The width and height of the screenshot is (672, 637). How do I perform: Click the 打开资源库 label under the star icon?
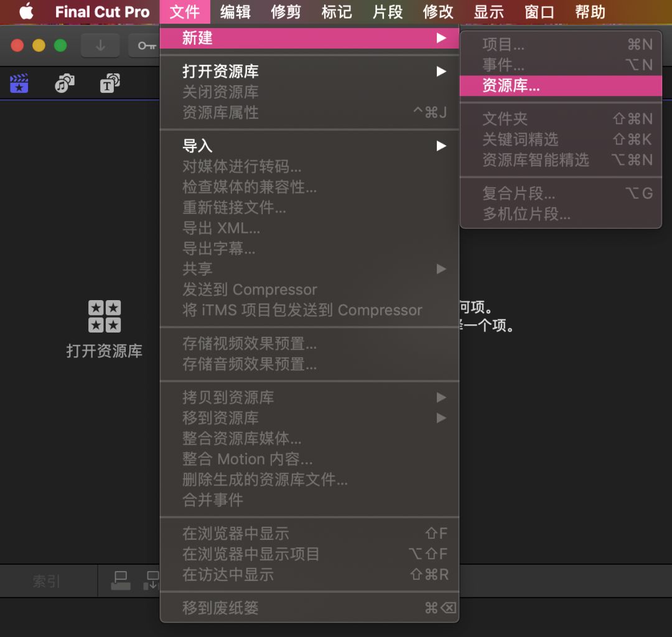point(104,351)
